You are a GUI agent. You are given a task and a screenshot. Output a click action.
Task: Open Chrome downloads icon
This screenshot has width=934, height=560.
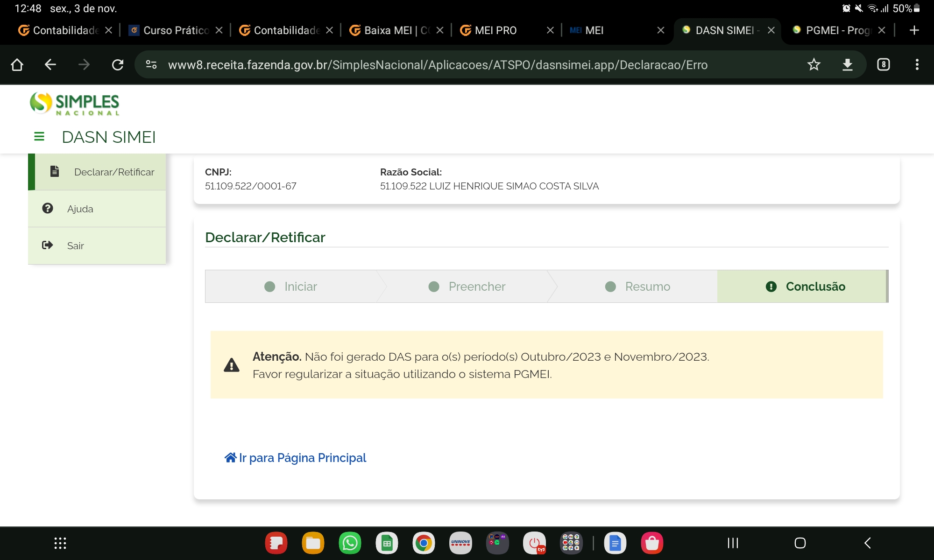pyautogui.click(x=848, y=64)
